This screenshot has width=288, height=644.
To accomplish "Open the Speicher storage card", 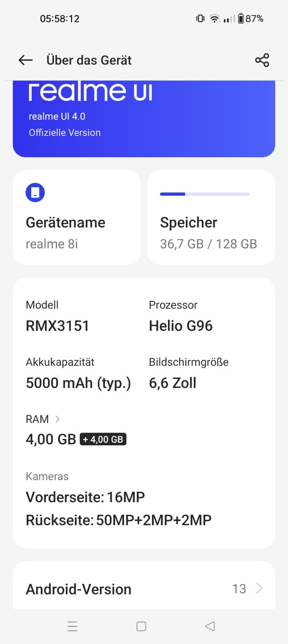I will pyautogui.click(x=211, y=217).
